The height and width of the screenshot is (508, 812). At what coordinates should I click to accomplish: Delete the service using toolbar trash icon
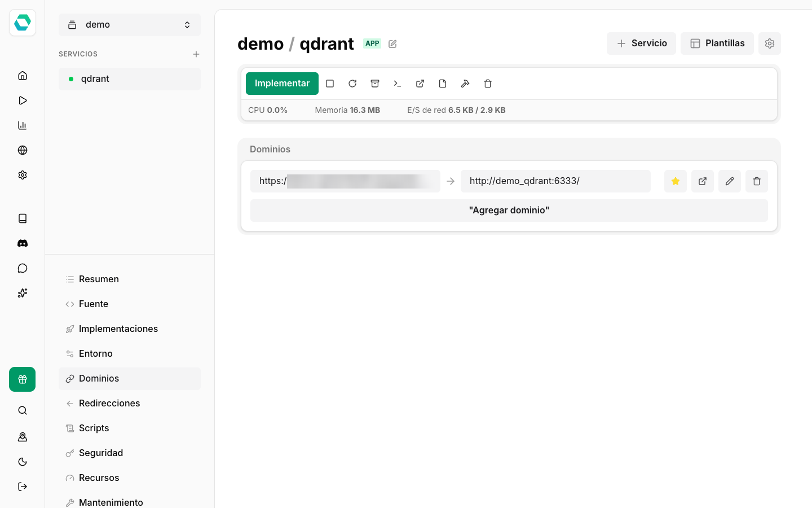coord(488,84)
